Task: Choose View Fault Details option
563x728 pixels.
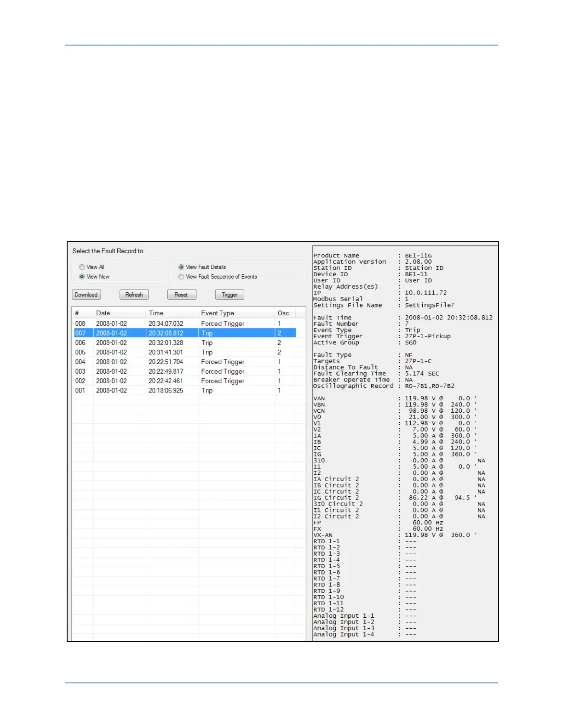Action: coord(181,267)
